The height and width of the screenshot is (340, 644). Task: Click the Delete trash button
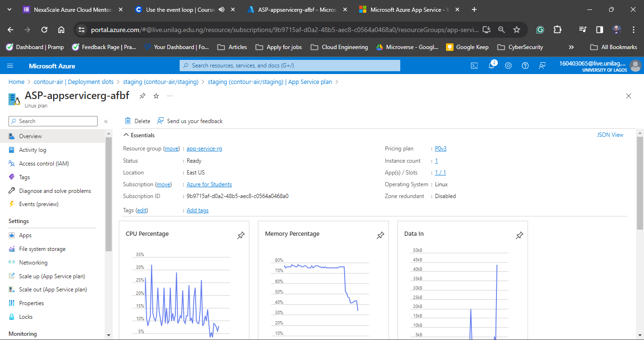[x=137, y=121]
